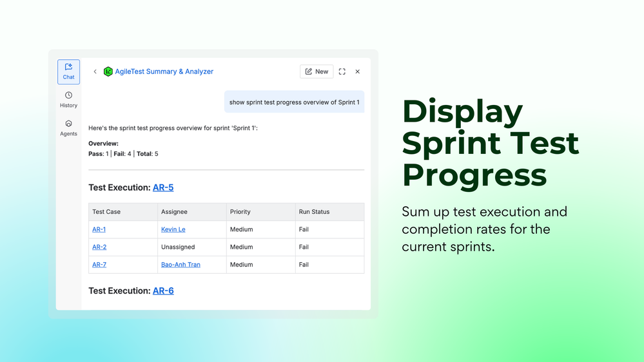Select Medium priority cell in AR-7 row

pos(261,265)
